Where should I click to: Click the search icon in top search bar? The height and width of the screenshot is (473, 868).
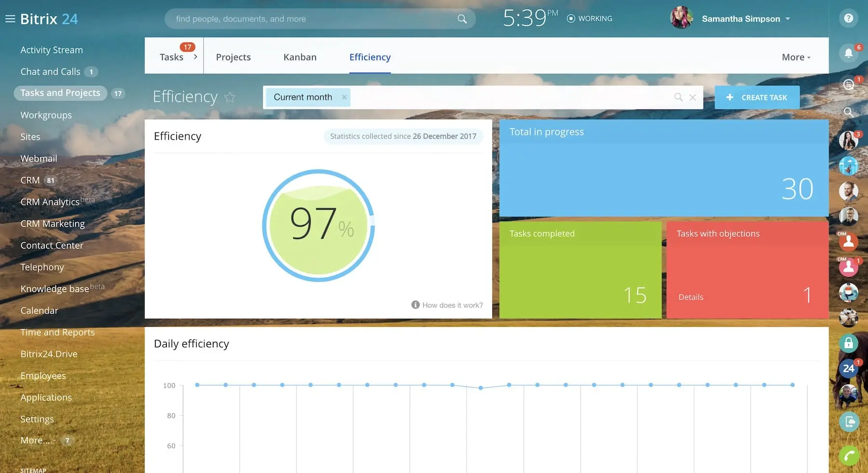462,19
